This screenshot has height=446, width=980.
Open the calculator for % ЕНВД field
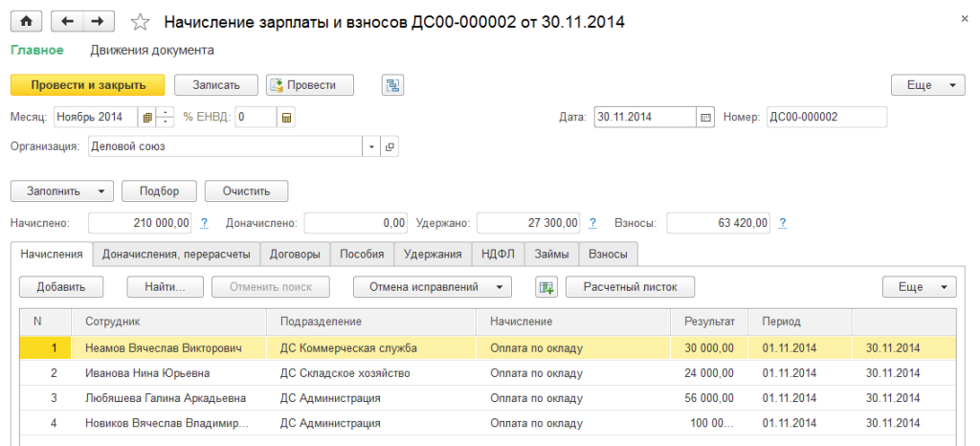click(285, 117)
